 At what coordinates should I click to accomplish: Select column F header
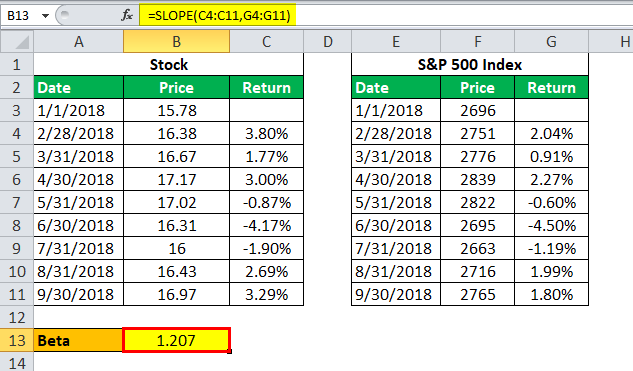click(478, 42)
